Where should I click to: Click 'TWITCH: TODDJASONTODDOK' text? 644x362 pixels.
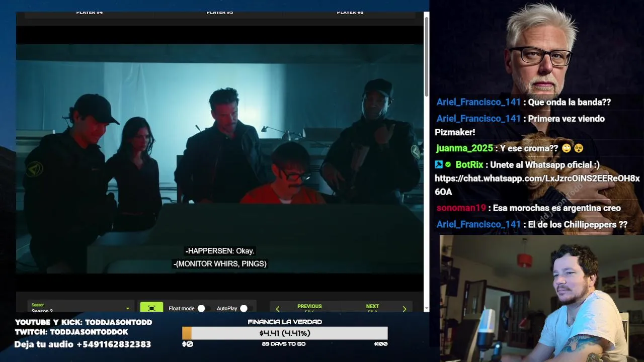71,332
